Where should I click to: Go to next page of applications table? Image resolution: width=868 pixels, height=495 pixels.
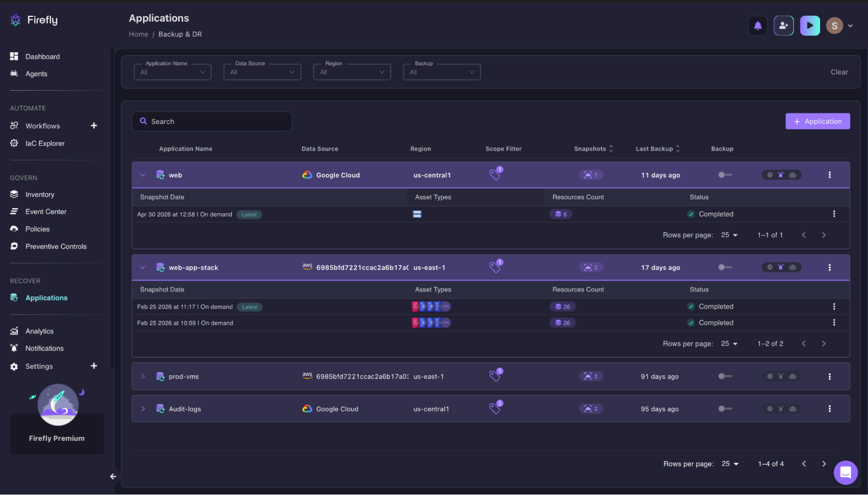(x=824, y=464)
